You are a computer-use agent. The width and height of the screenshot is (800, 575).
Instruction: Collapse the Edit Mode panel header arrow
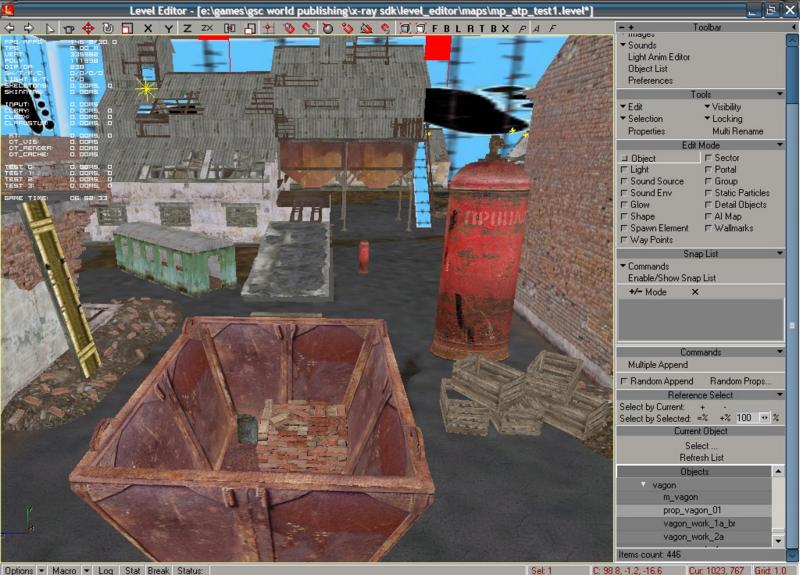780,145
